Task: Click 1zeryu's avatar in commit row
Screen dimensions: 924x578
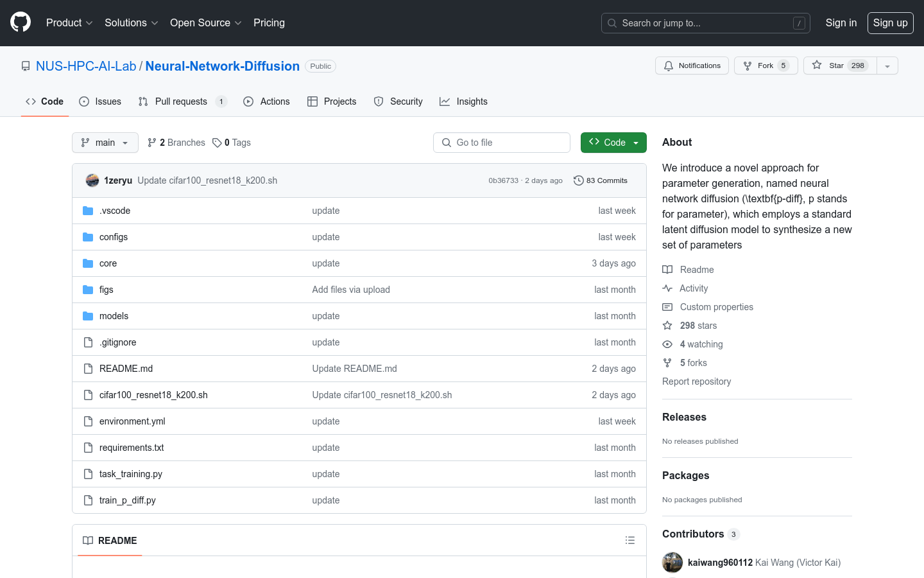Action: tap(92, 180)
